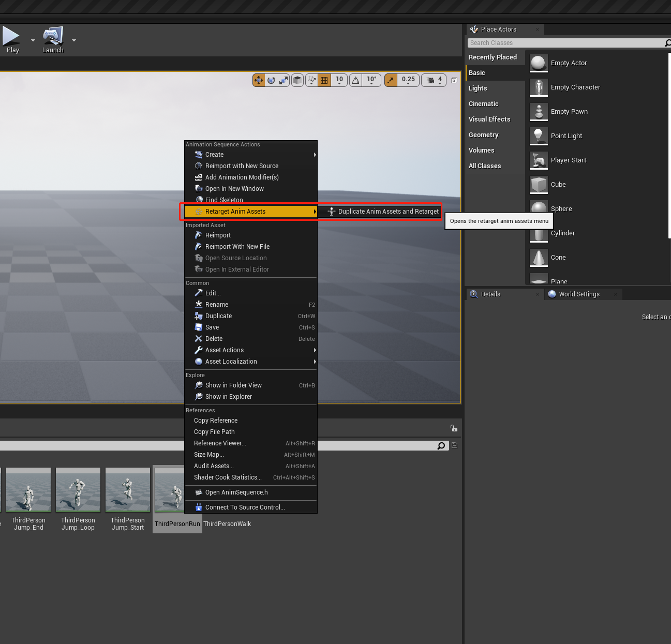This screenshot has width=671, height=644.
Task: Click Show in Explorer
Action: click(x=251, y=397)
